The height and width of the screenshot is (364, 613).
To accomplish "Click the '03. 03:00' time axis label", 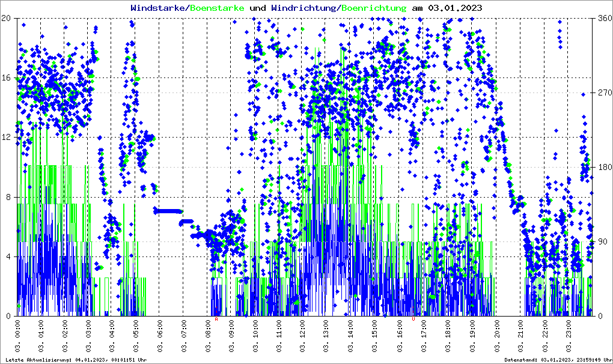I will tap(89, 336).
